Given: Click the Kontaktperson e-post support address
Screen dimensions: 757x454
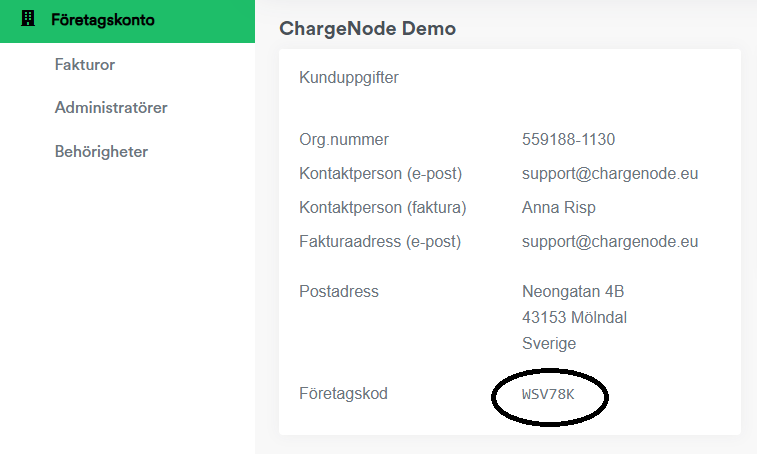Looking at the screenshot, I should coord(610,173).
